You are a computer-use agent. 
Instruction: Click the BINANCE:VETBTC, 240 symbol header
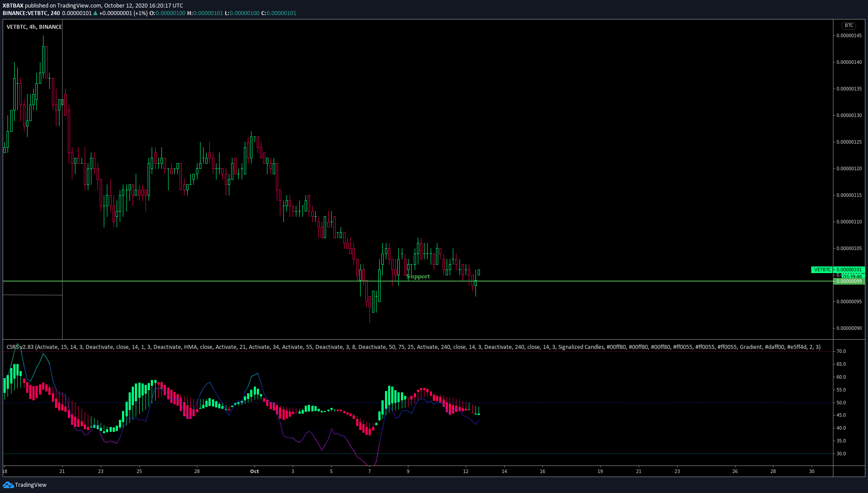31,13
